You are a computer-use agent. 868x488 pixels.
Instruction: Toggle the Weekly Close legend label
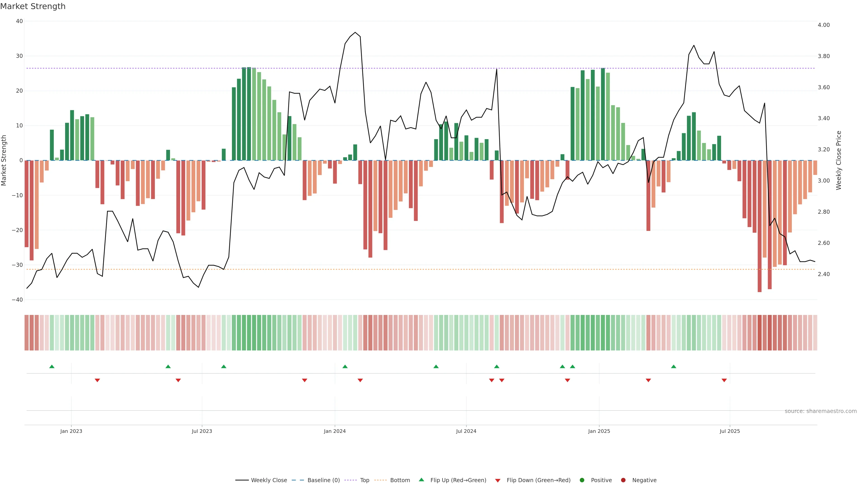(x=269, y=480)
